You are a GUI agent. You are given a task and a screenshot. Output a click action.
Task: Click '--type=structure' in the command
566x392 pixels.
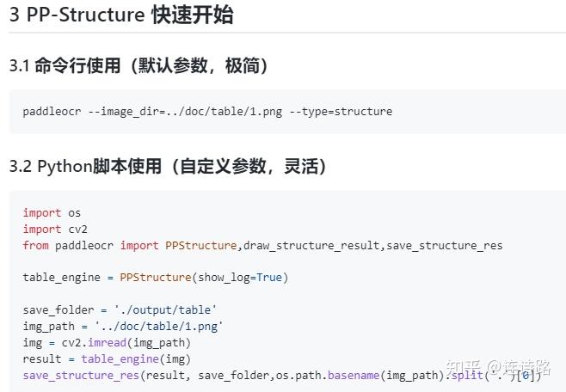(341, 112)
